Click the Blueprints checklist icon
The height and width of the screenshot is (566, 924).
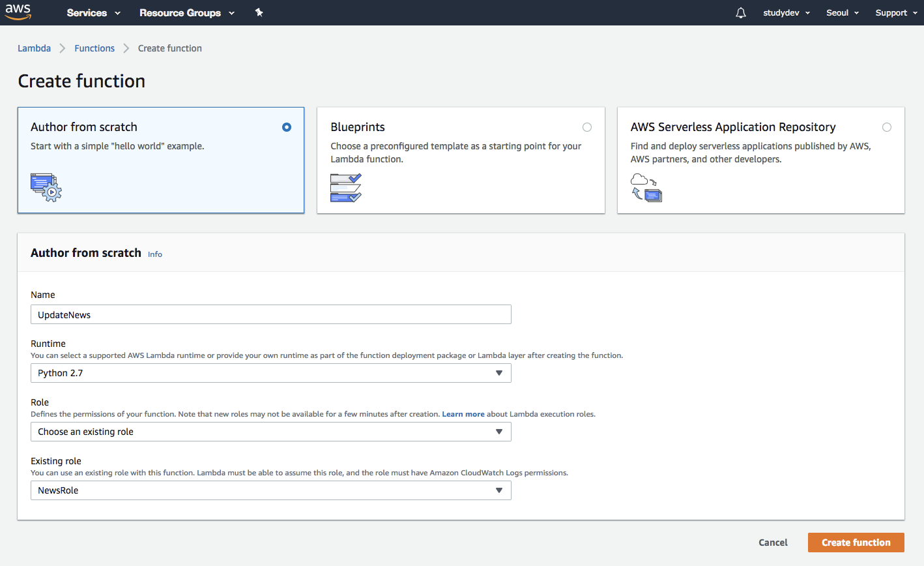(346, 188)
